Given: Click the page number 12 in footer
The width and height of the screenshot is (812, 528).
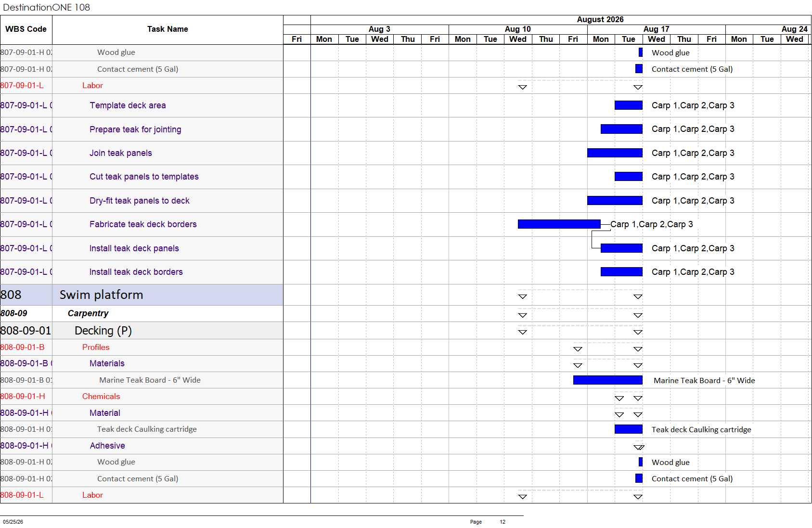Looking at the screenshot, I should coord(503,522).
